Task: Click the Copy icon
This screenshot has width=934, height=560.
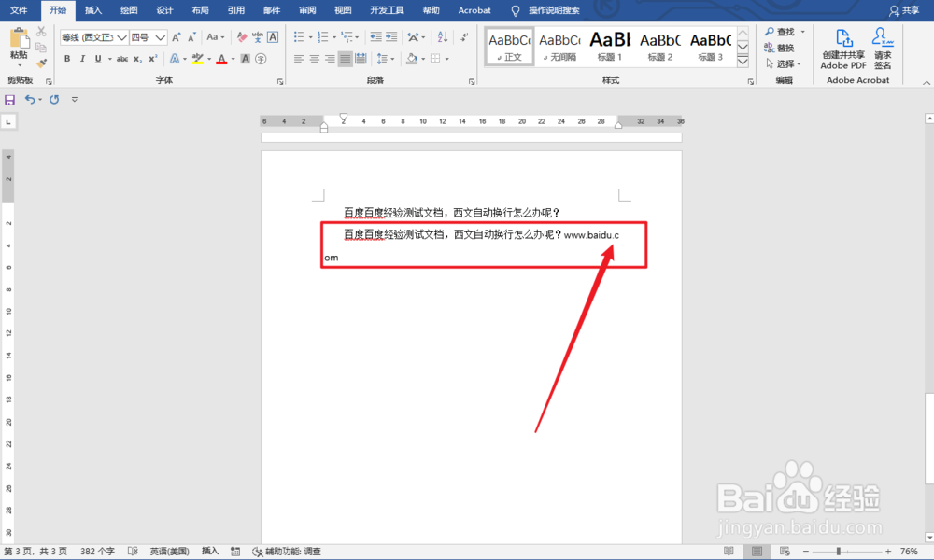Action: [41, 48]
